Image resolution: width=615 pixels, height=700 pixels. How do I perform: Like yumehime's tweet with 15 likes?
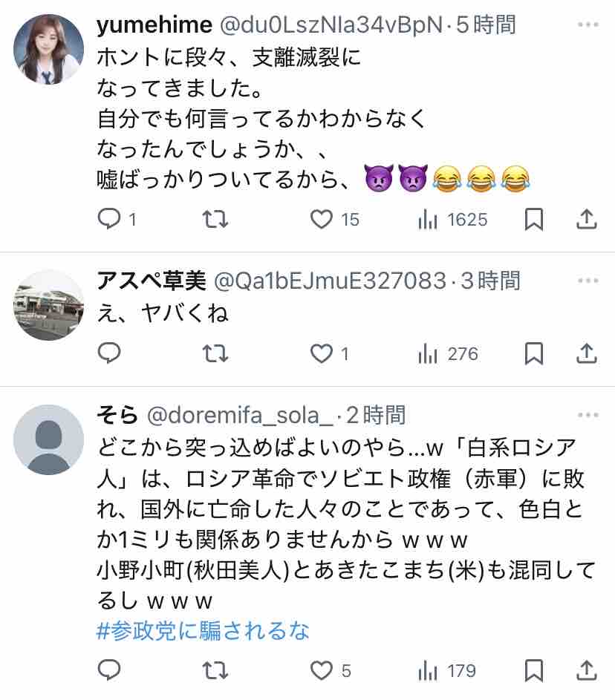coord(322,219)
